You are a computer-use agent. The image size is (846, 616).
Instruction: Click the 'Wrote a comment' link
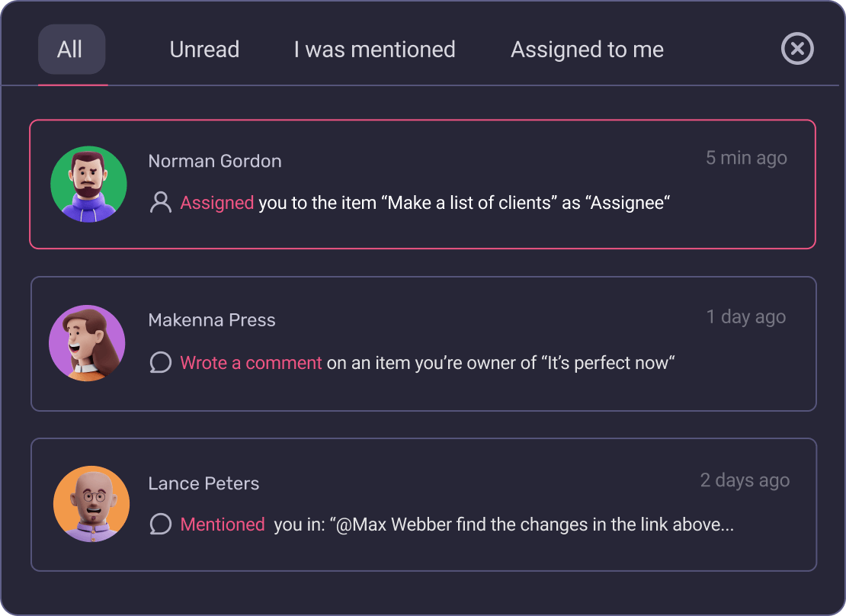coord(251,363)
